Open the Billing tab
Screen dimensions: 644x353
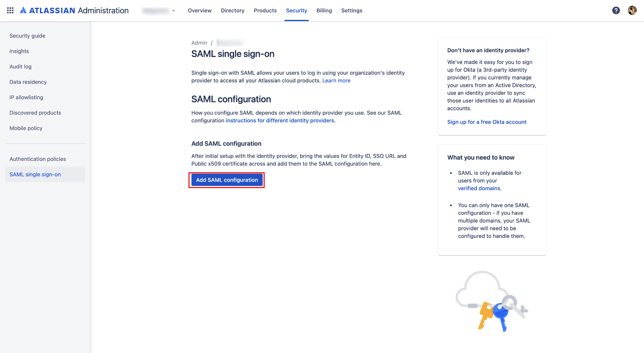324,10
